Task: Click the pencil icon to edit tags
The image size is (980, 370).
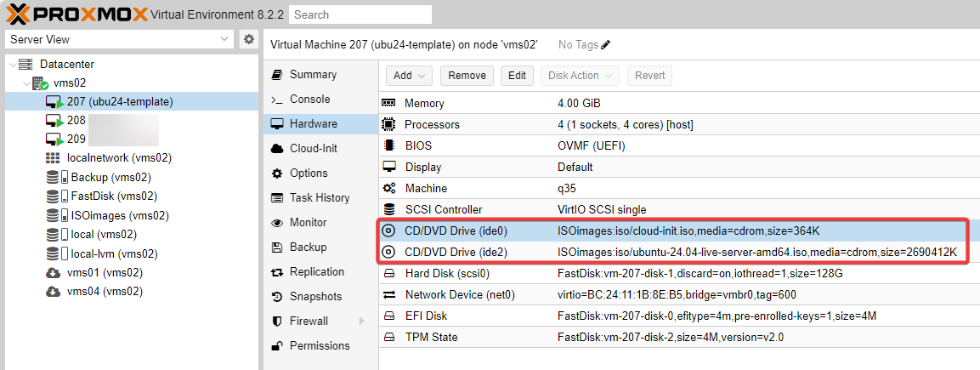Action: pyautogui.click(x=606, y=45)
